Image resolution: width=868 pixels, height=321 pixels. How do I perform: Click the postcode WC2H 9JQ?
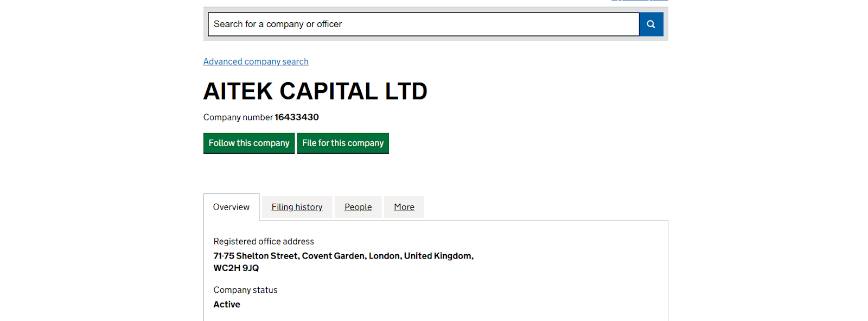pyautogui.click(x=236, y=268)
